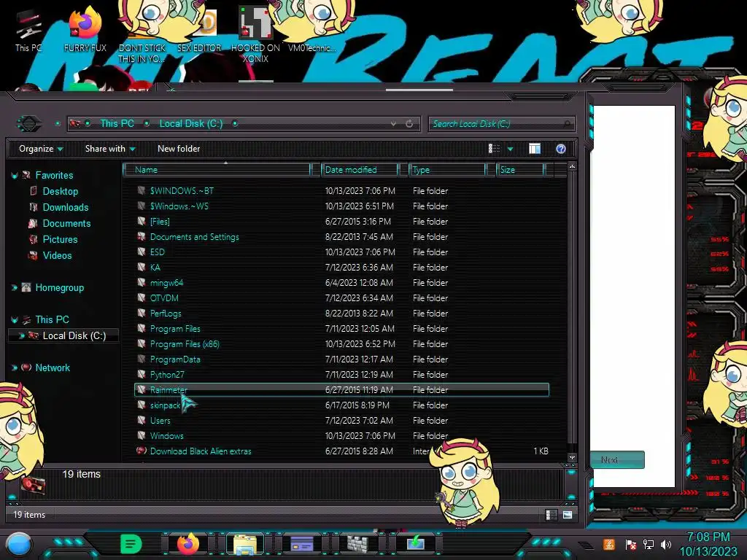The height and width of the screenshot is (560, 747).
Task: Click the Search Local Disk (C:) field
Action: [x=502, y=124]
